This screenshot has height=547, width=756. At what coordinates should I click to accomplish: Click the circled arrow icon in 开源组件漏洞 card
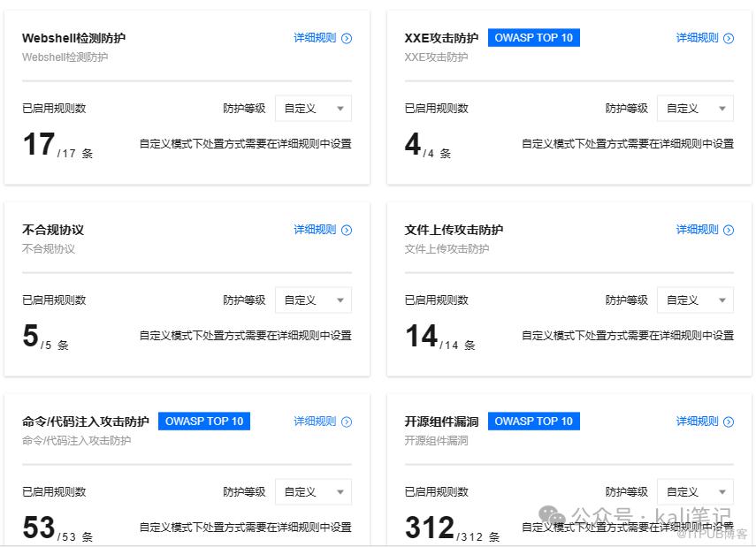click(729, 422)
